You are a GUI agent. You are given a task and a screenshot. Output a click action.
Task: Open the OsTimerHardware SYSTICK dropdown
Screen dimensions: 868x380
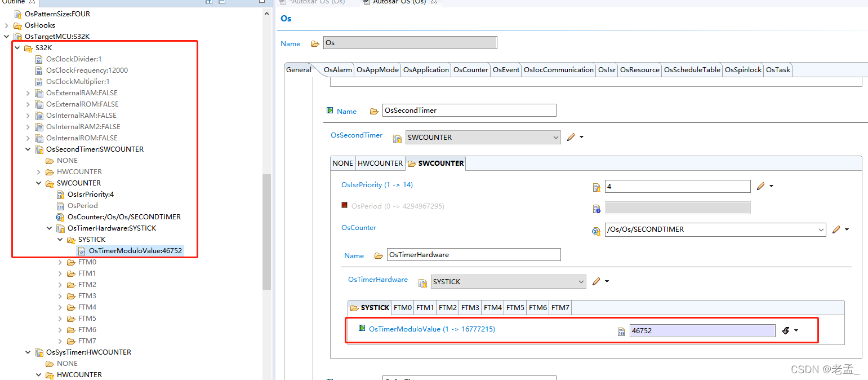(x=581, y=281)
